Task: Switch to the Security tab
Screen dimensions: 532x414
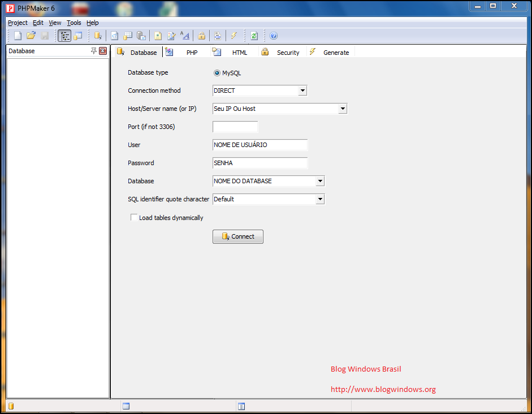Action: tap(283, 52)
